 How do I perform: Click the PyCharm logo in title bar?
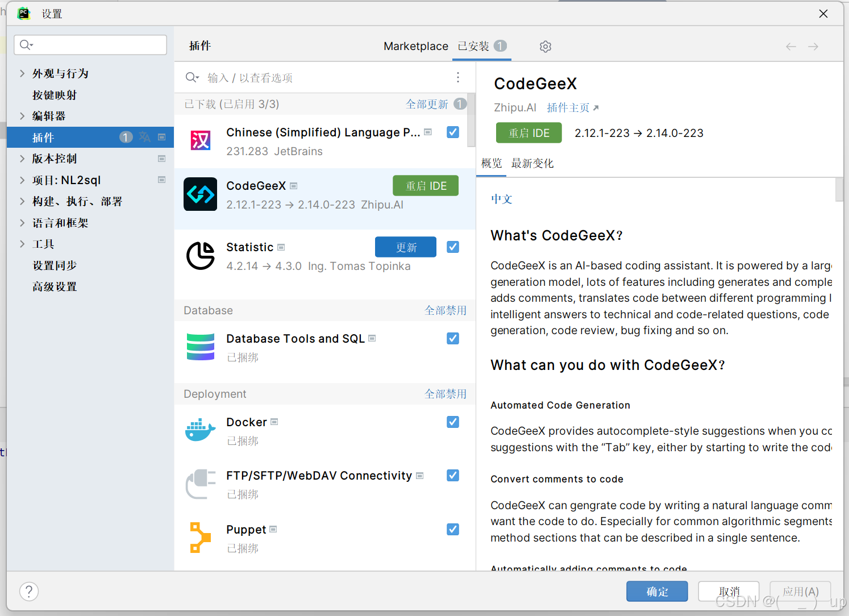point(23,14)
